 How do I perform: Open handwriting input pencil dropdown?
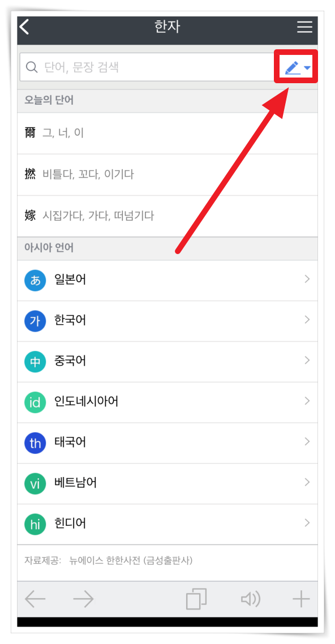coord(298,68)
